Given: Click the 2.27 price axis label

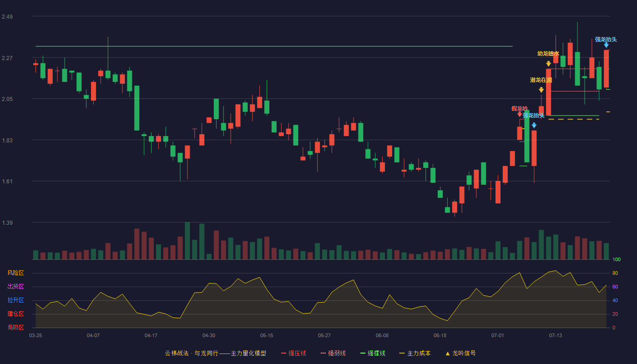Looking at the screenshot, I should click(7, 58).
